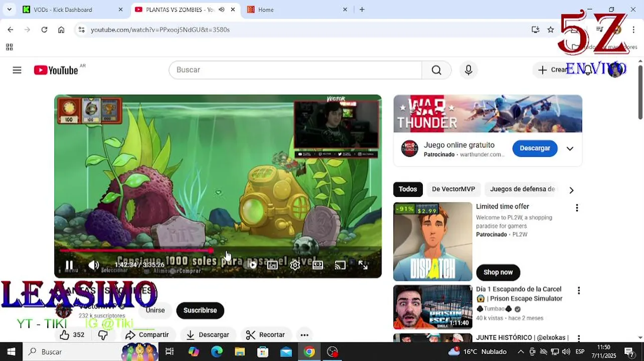The image size is (644, 361).
Task: Expand the War Thunder ad chevron
Action: coord(570,148)
